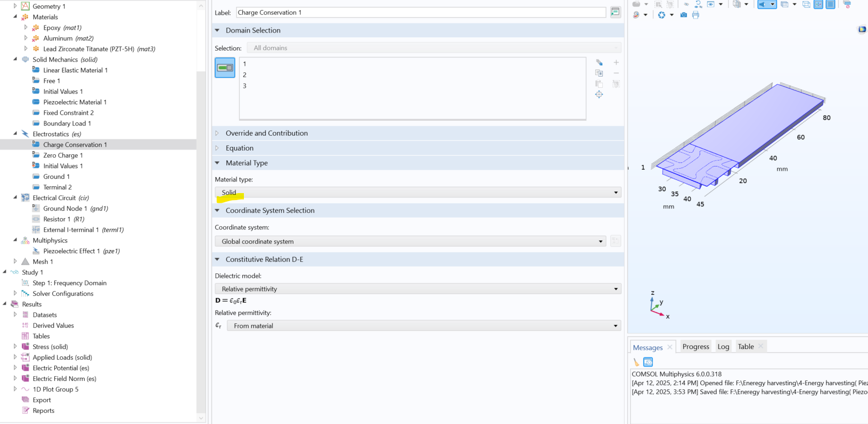Toggle the axis orientation display button
This screenshot has width=868, height=424.
pos(818,4)
